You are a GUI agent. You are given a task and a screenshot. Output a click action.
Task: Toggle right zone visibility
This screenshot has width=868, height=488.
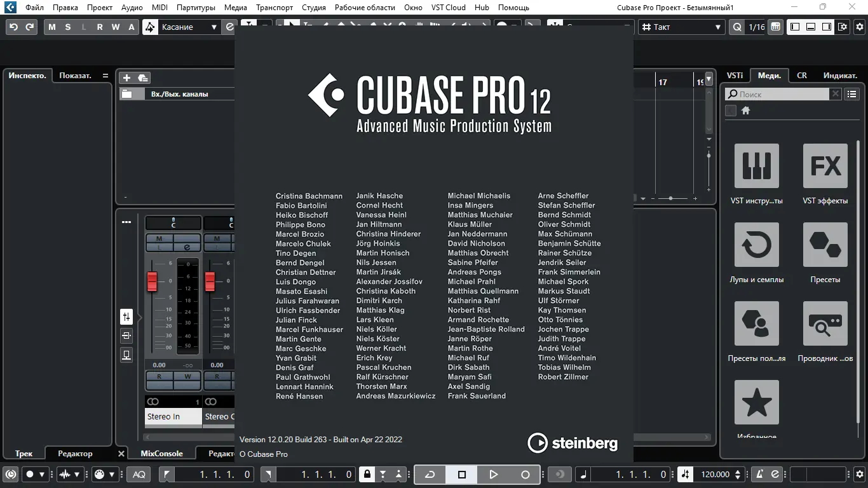827,27
